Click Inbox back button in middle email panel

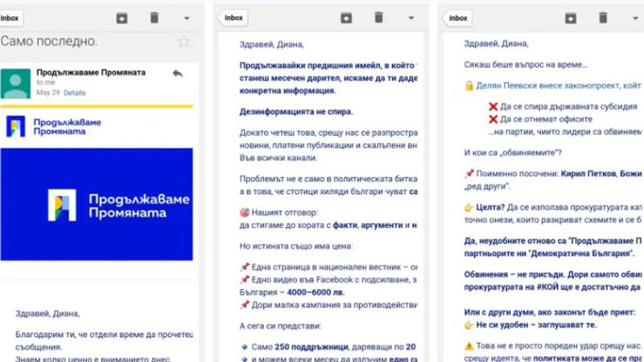[x=233, y=18]
